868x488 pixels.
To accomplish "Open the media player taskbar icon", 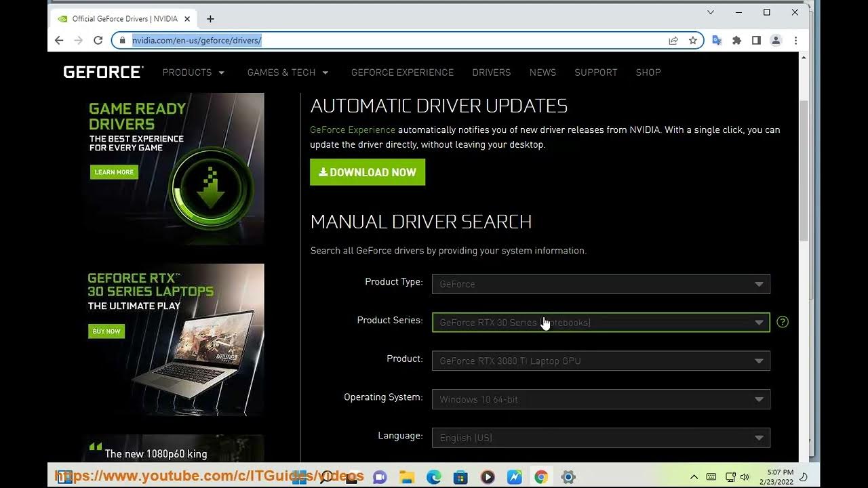I will point(488,477).
